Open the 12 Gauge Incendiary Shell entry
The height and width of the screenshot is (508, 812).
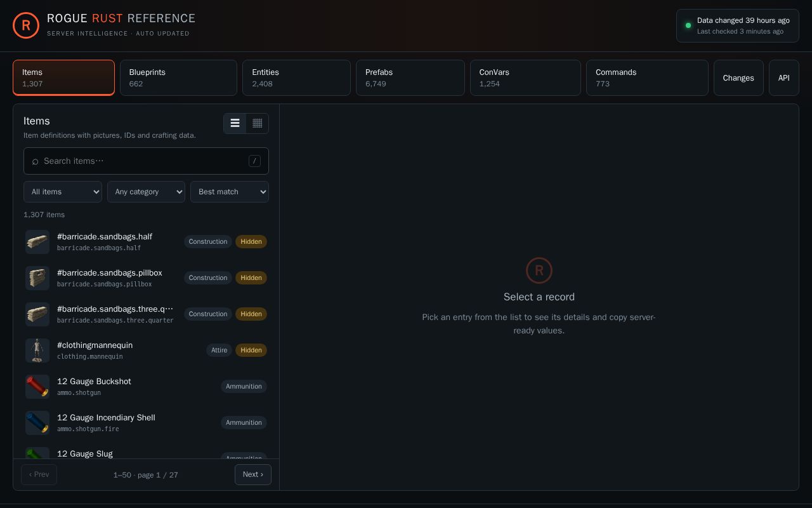[x=146, y=423]
